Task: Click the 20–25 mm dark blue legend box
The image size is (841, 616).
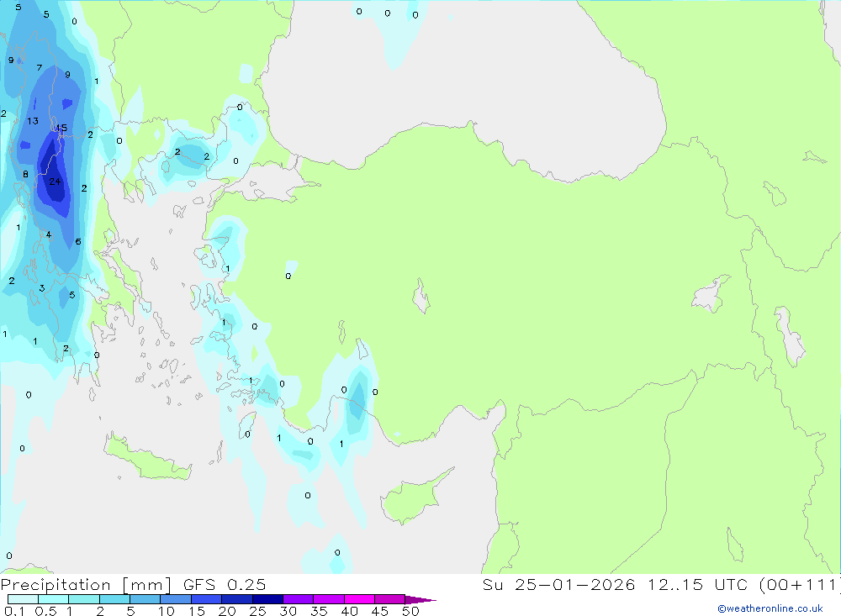Action: (x=237, y=599)
